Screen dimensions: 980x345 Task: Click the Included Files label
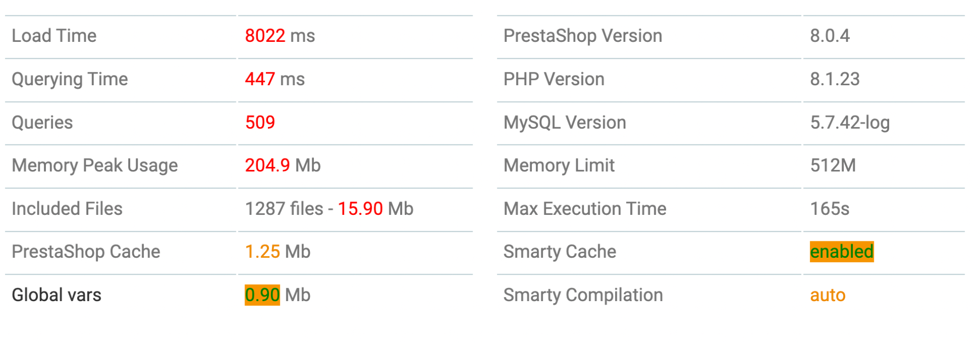[x=67, y=209]
